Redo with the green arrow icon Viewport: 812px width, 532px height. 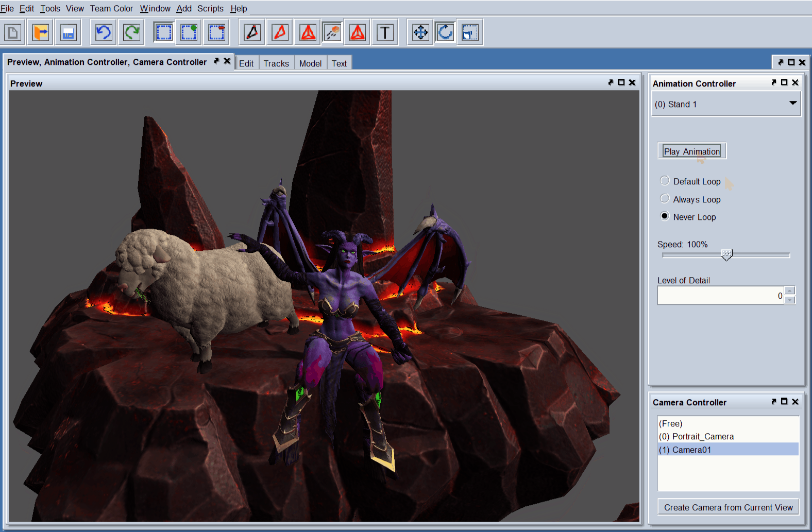[x=131, y=33]
